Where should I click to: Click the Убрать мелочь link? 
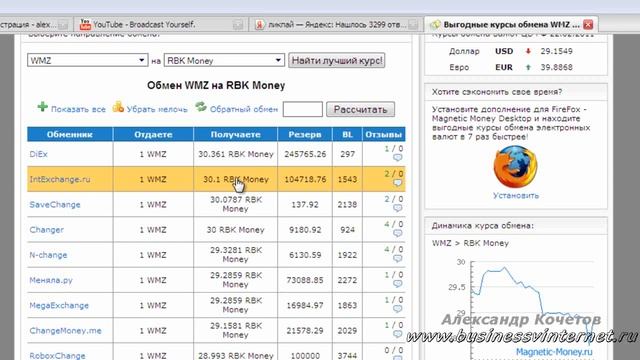tap(157, 109)
